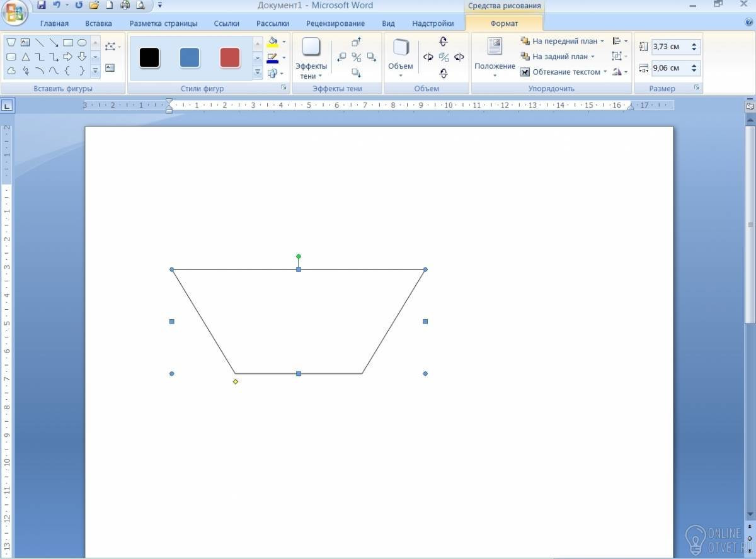
Task: Click the Save icon in quick access toolbar
Action: pos(42,5)
